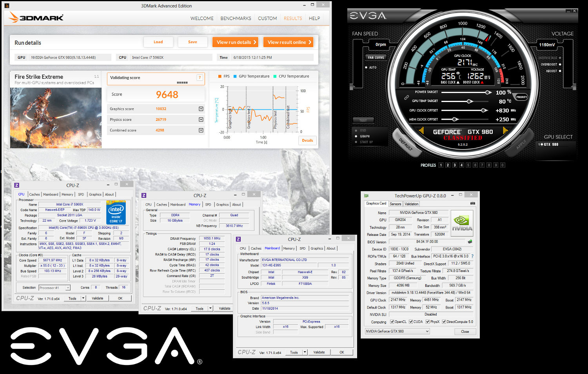Click the Mem Clock Offset slider handle

(454, 119)
